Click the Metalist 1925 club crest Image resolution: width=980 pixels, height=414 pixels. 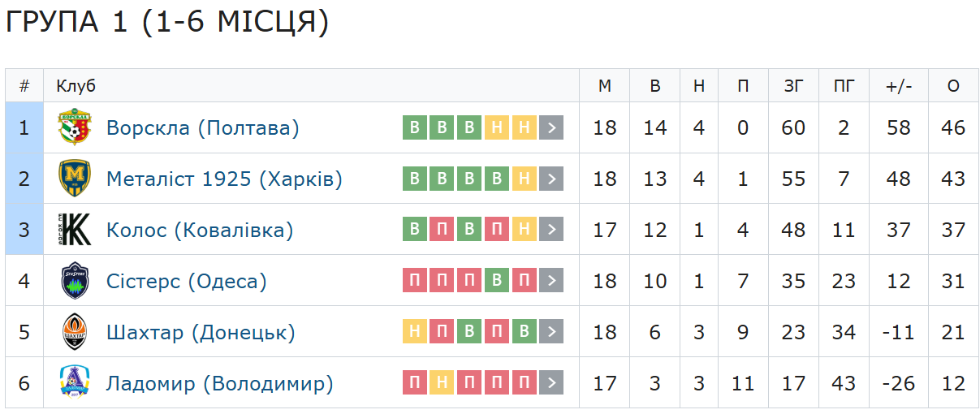click(74, 179)
